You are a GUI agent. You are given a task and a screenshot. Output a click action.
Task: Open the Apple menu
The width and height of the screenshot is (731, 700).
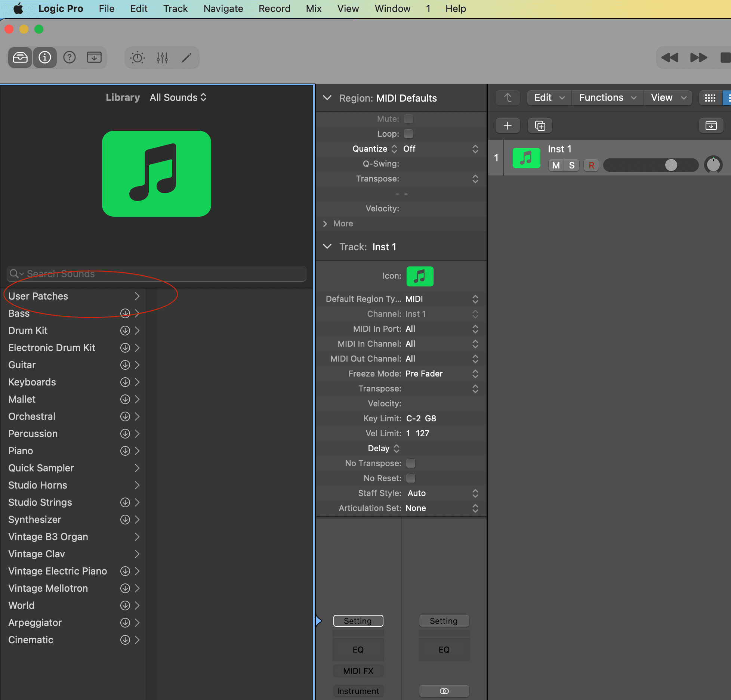point(18,9)
